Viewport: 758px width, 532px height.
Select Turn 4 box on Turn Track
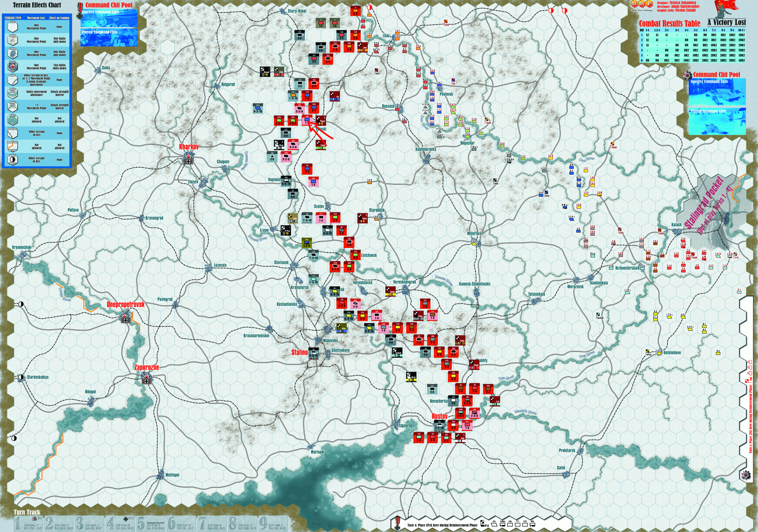click(x=120, y=524)
